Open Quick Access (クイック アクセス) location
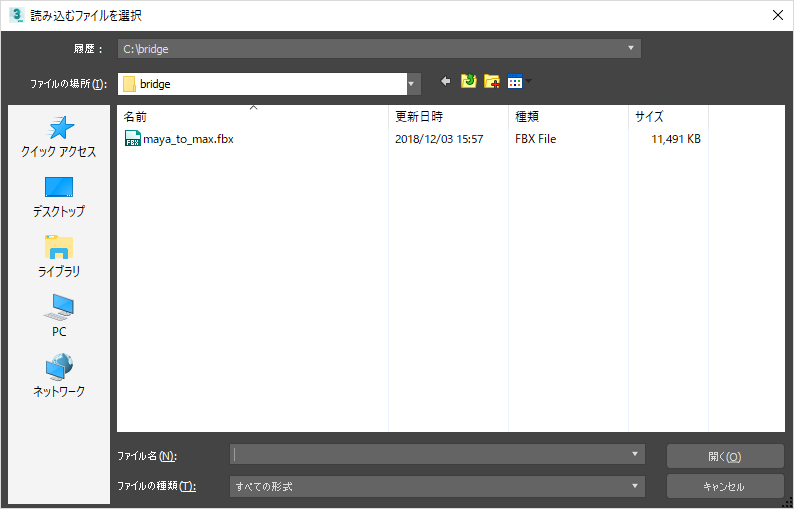The image size is (794, 509). click(x=59, y=137)
